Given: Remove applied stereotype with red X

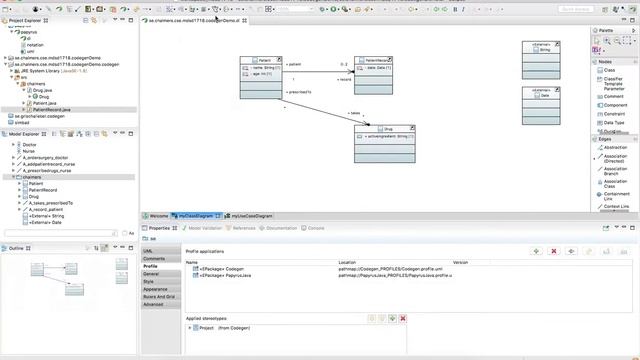Looking at the screenshot, I should click(403, 318).
